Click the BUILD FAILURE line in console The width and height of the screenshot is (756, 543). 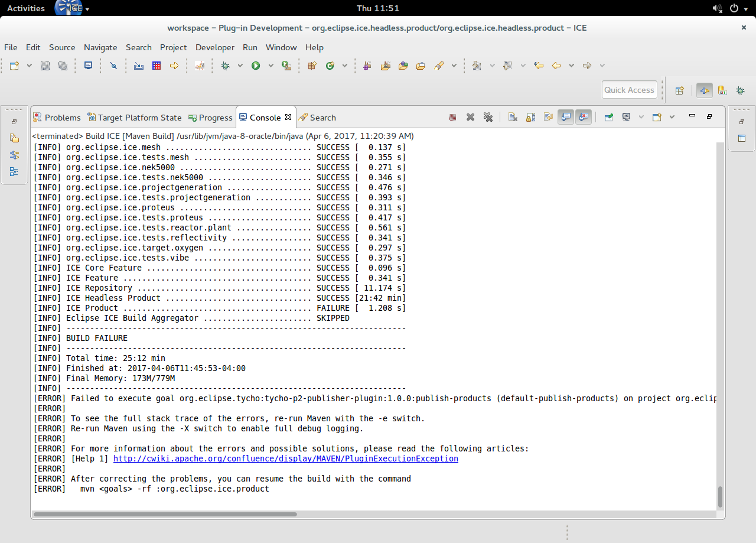click(97, 338)
